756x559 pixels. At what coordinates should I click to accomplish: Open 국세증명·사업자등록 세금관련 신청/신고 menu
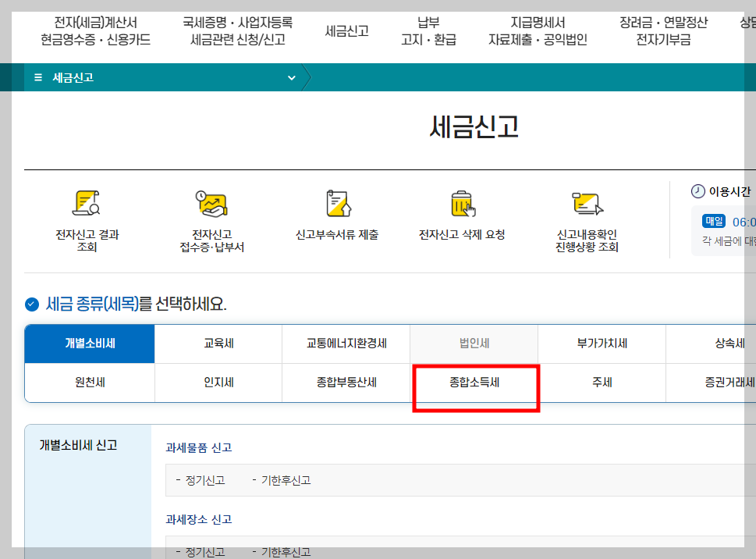238,31
